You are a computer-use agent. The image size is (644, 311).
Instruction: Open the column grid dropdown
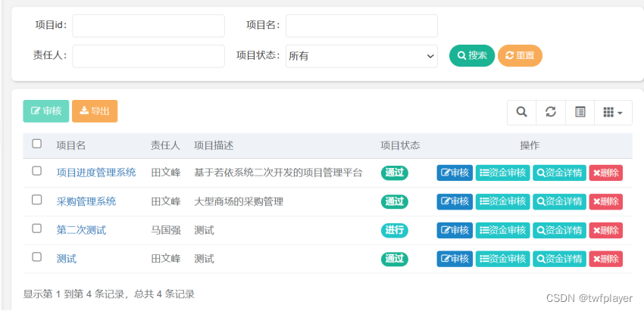pos(613,113)
